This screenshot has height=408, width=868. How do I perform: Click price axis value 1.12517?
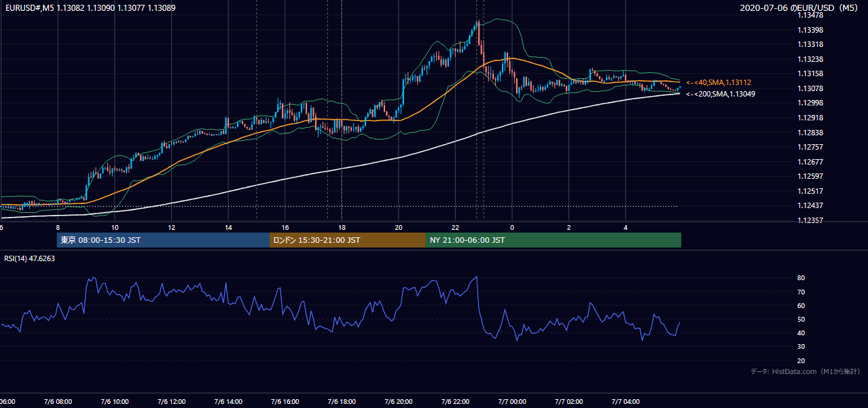810,191
